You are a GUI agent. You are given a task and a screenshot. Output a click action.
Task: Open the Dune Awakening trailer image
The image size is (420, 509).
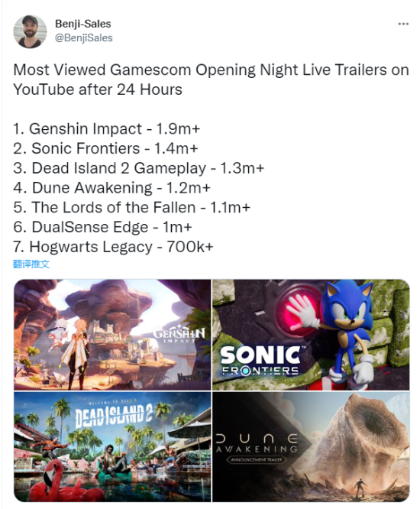[x=311, y=446]
